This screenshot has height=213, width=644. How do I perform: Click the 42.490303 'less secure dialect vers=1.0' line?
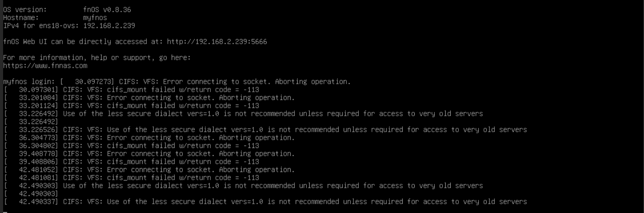[243, 186]
